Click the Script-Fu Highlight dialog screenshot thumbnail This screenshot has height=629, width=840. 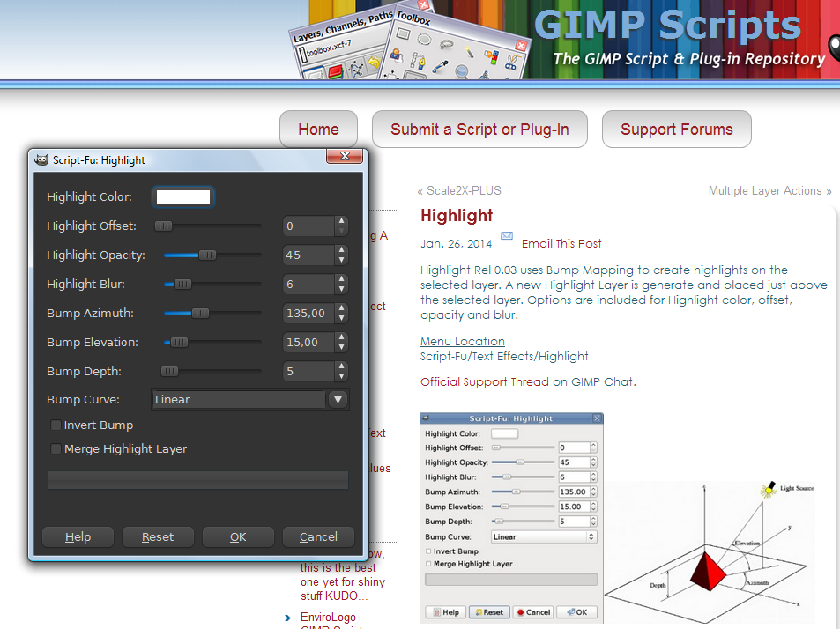pos(511,517)
